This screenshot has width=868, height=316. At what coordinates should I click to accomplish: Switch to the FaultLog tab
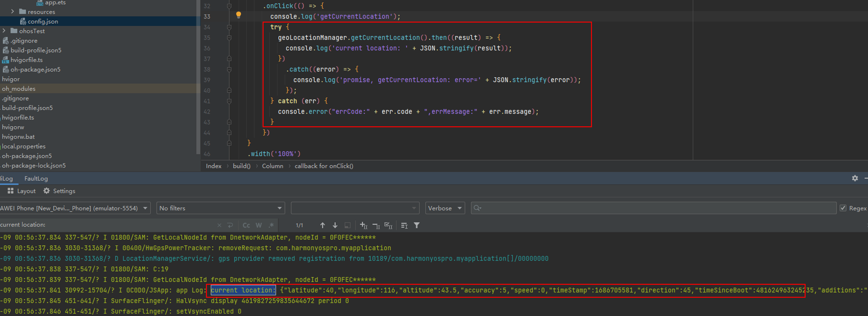36,178
